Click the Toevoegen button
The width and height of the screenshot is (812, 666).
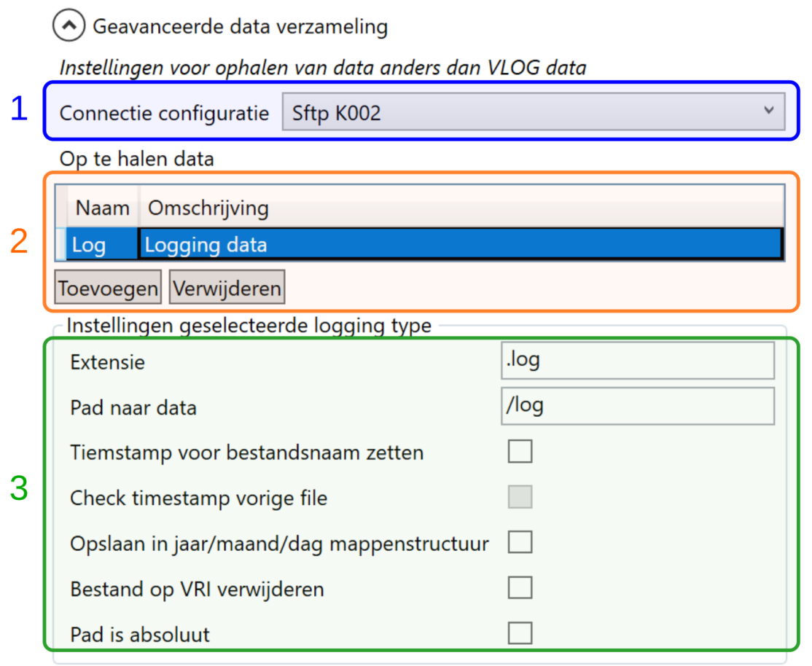[108, 287]
